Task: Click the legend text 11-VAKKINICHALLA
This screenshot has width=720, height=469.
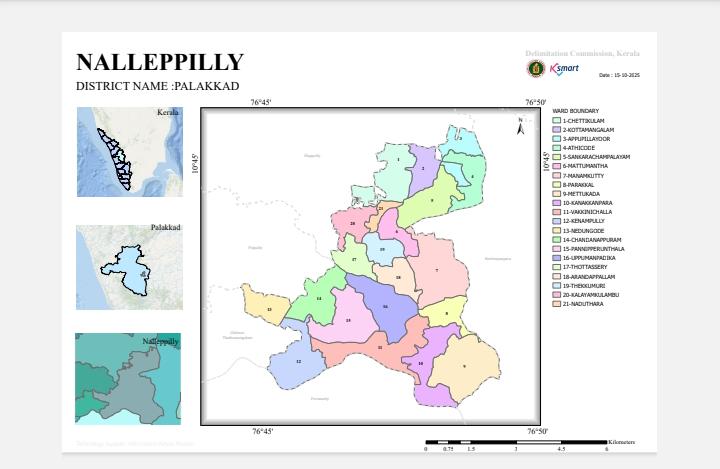Action: pyautogui.click(x=587, y=212)
